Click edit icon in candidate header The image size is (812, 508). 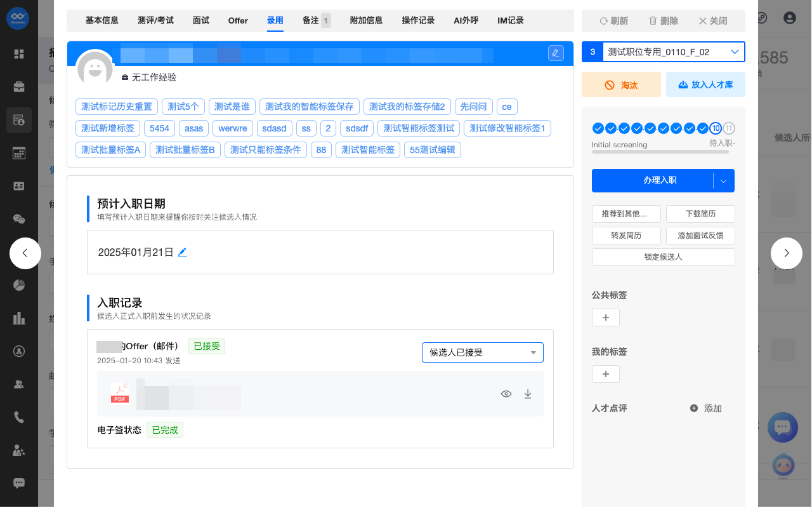(x=556, y=53)
